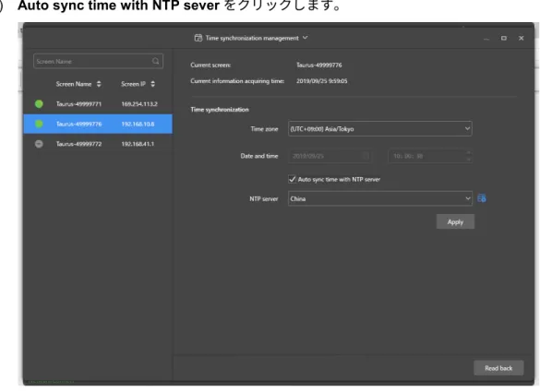The height and width of the screenshot is (392, 540).
Task: Click acquiring time value 2019/09/25 9:59:05
Action: click(x=321, y=81)
